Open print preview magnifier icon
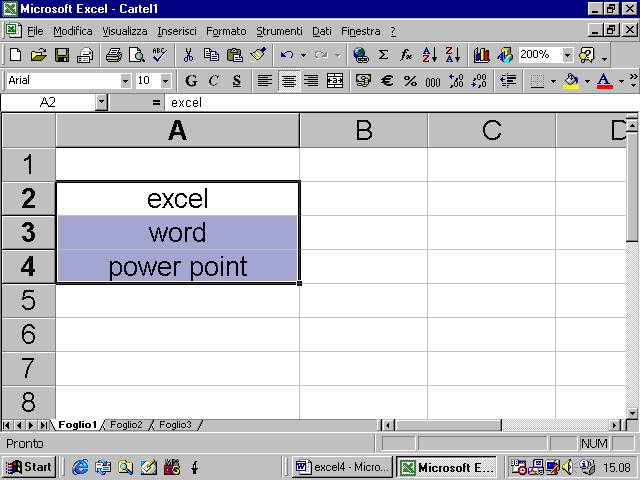Screen dimensions: 640x480 136,55
